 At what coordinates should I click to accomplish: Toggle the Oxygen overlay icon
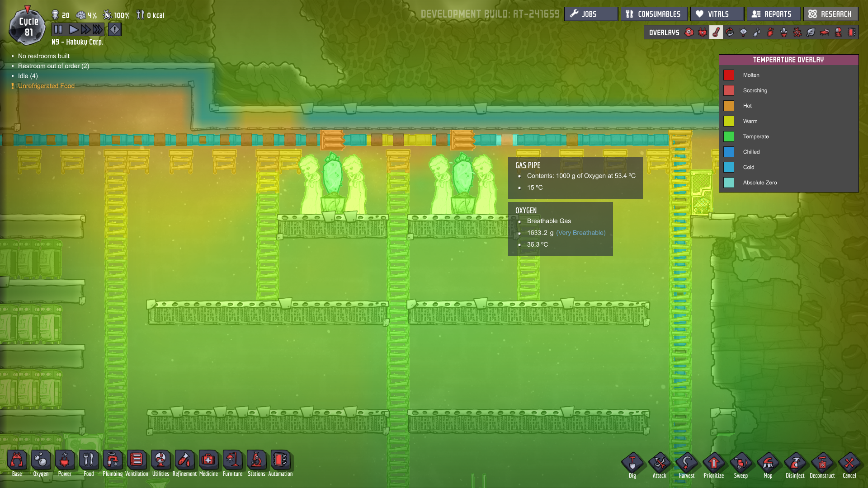[x=689, y=33]
